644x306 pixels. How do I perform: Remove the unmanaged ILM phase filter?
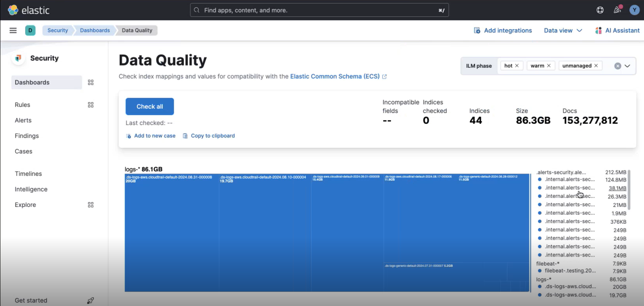pyautogui.click(x=596, y=66)
